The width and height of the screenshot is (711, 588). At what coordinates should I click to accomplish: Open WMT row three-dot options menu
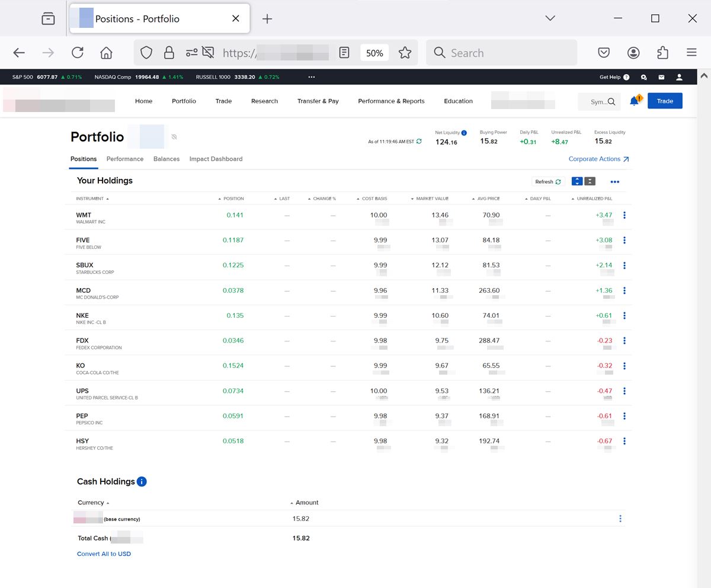(624, 215)
